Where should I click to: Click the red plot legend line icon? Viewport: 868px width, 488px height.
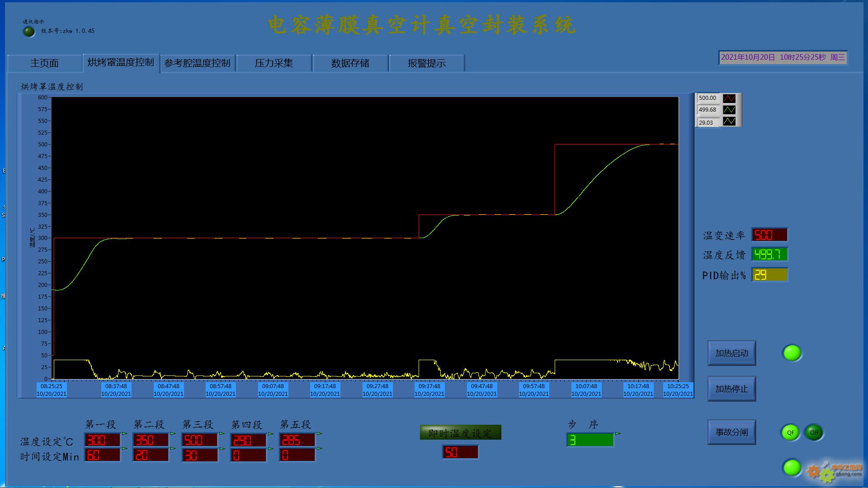729,98
